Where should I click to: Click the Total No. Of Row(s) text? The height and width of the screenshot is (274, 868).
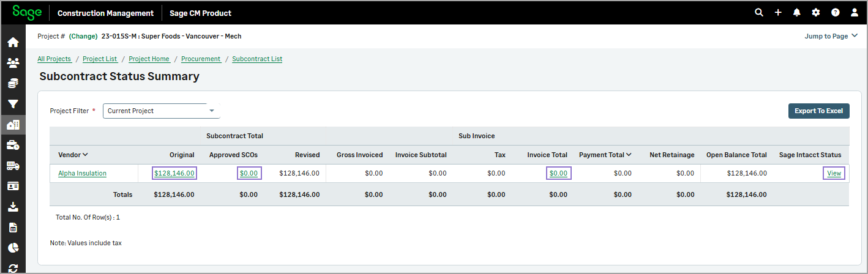pyautogui.click(x=88, y=217)
